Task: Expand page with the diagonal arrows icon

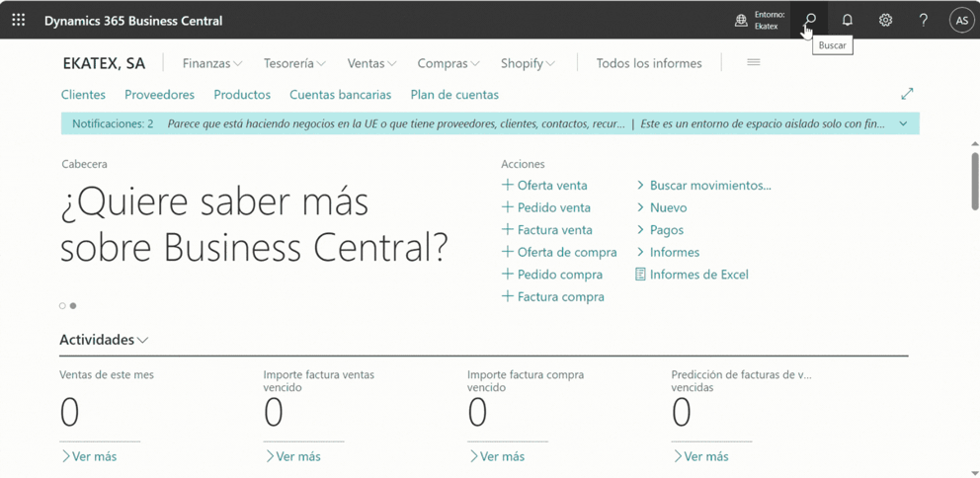Action: coord(907,94)
